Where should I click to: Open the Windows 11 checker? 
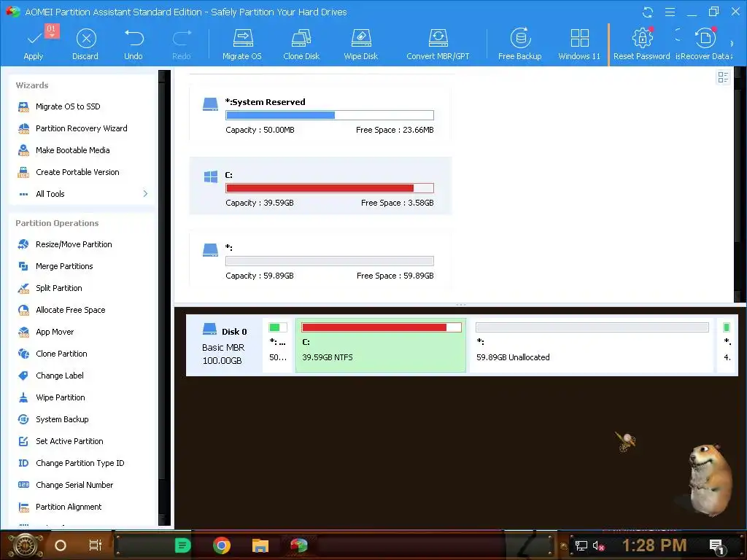pyautogui.click(x=579, y=44)
